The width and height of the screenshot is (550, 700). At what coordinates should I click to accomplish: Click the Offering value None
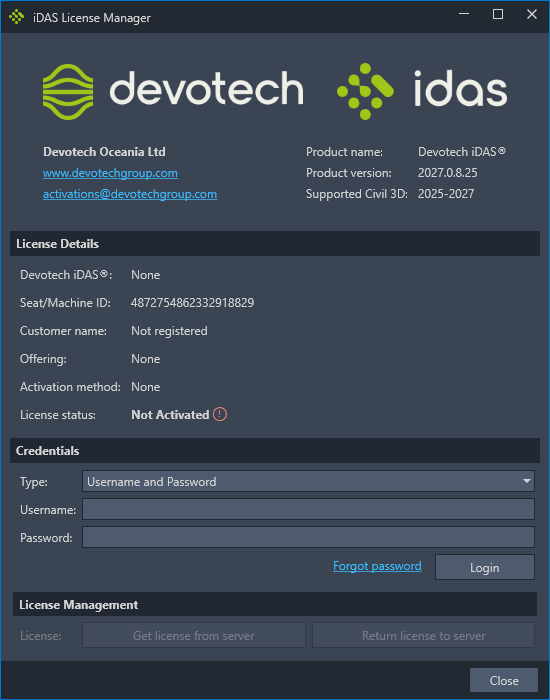click(146, 359)
